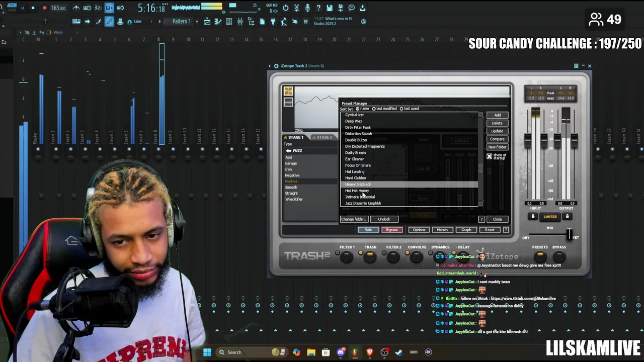This screenshot has height=362, width=644.
Task: Open the Piano roll view icon
Action: (218, 22)
